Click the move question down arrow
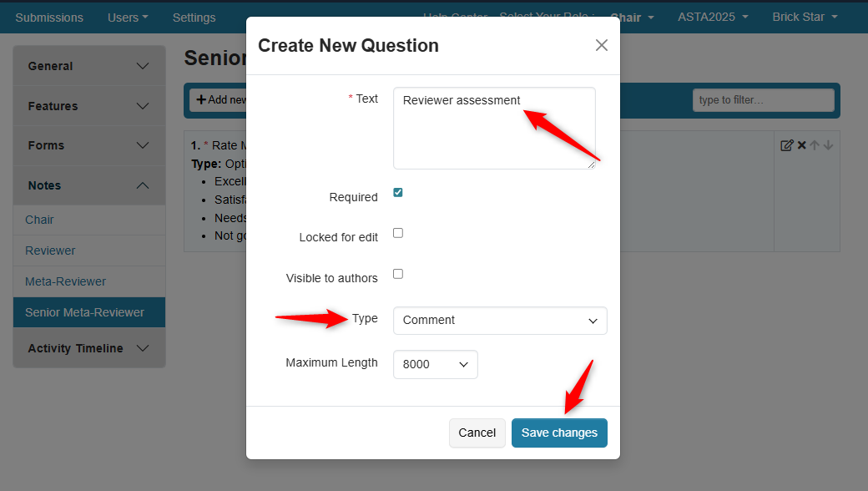 828,145
